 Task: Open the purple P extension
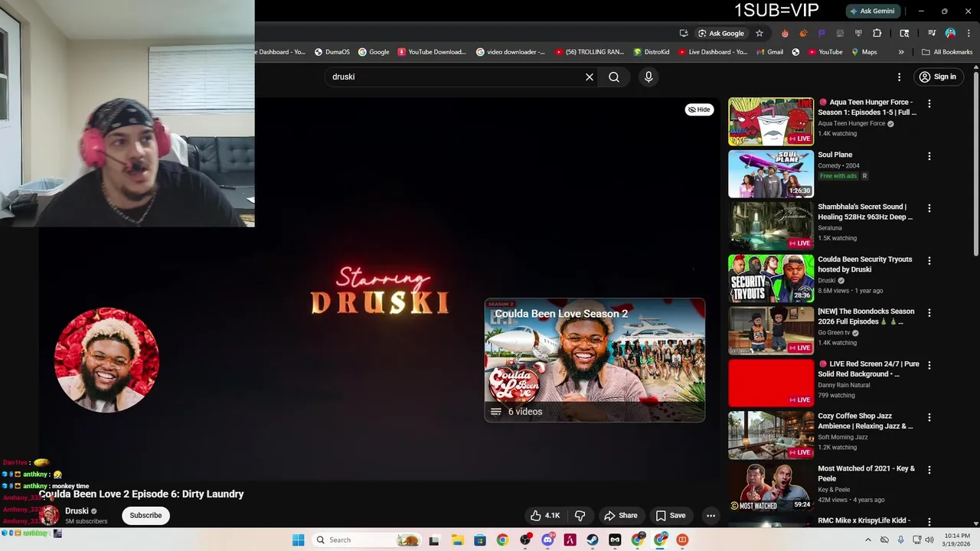tap(822, 33)
